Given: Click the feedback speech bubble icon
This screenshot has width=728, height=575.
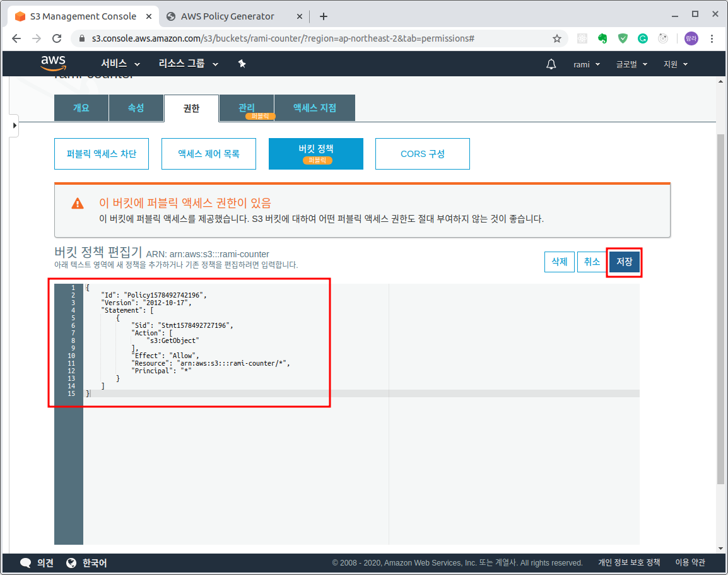Looking at the screenshot, I should coord(25,563).
